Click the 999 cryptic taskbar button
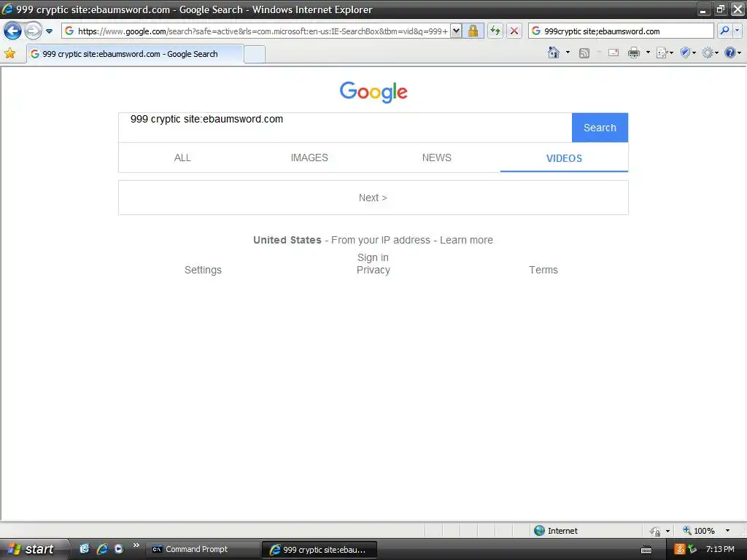The image size is (747, 560). [x=320, y=550]
